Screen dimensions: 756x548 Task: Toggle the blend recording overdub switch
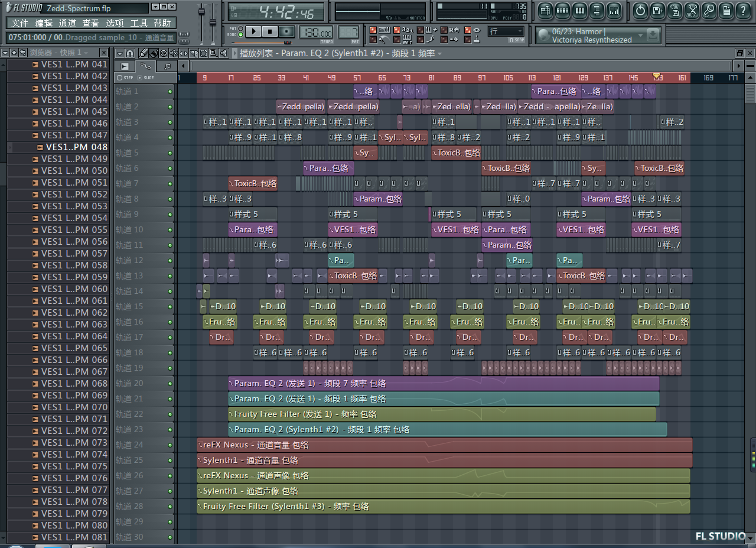pos(421,30)
